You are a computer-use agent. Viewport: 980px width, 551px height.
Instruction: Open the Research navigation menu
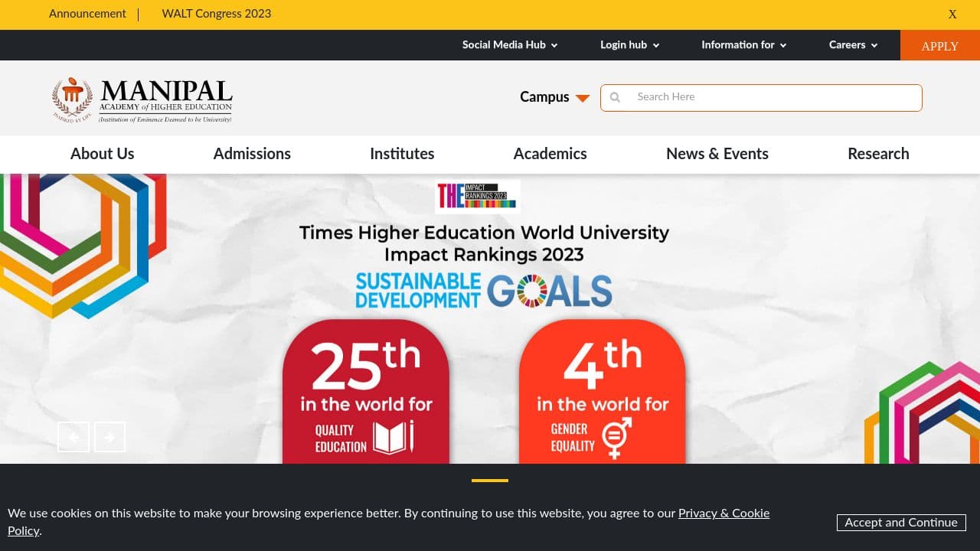tap(877, 154)
